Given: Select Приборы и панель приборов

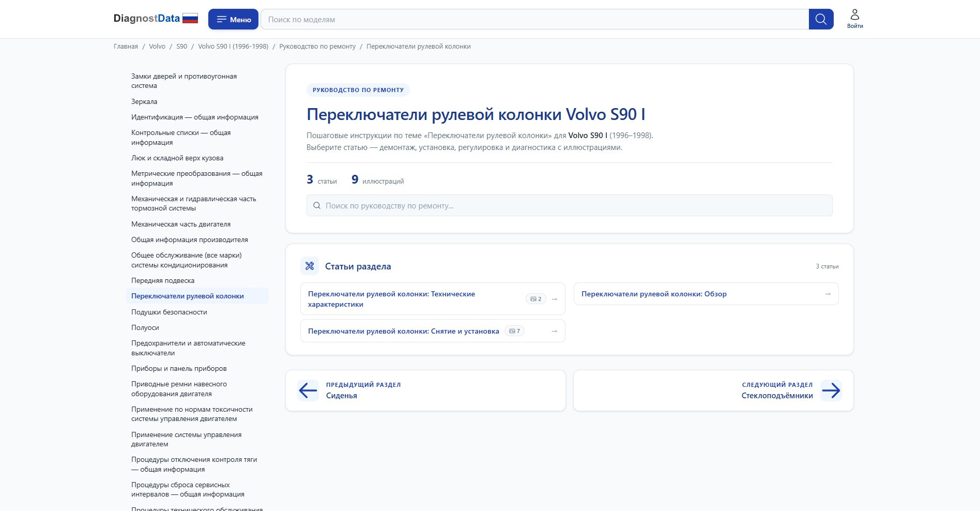Looking at the screenshot, I should pyautogui.click(x=197, y=368).
